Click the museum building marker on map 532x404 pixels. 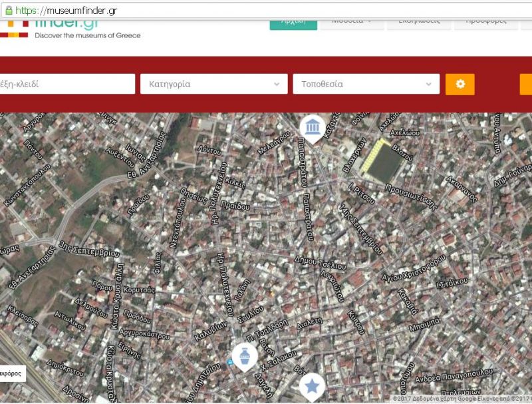pos(312,125)
